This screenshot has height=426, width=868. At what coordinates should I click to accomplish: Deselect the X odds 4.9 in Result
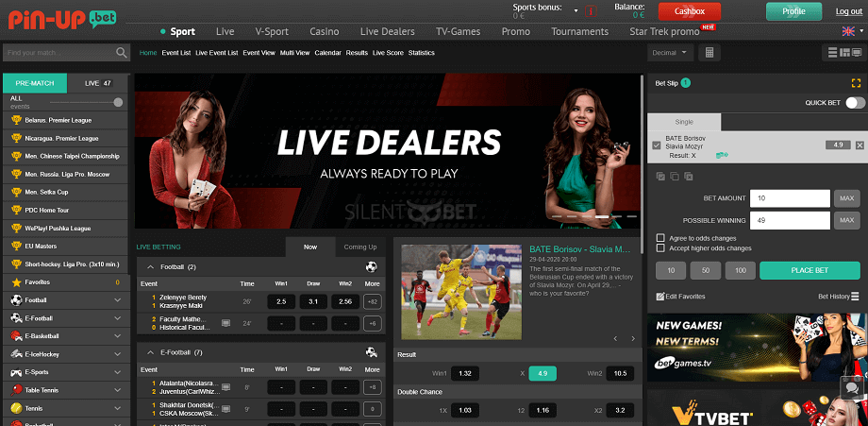tap(542, 373)
